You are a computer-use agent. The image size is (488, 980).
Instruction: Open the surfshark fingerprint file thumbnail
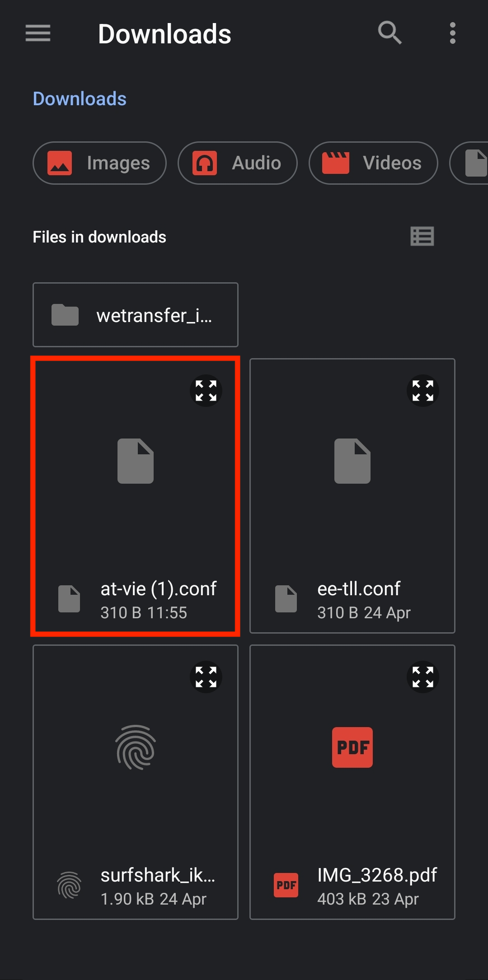[136, 747]
